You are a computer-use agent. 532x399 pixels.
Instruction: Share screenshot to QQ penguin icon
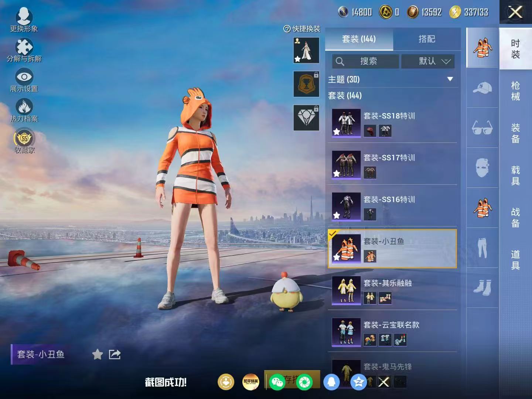(x=331, y=382)
